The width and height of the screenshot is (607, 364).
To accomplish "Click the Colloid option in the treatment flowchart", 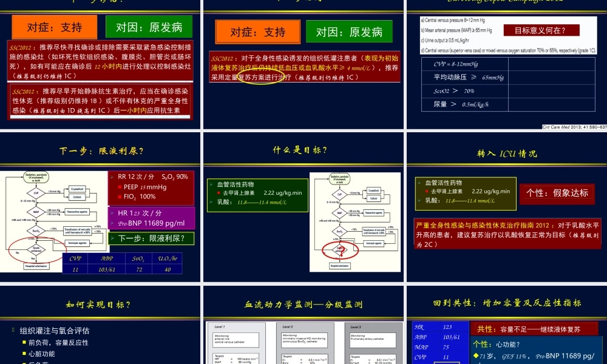I will [78, 197].
